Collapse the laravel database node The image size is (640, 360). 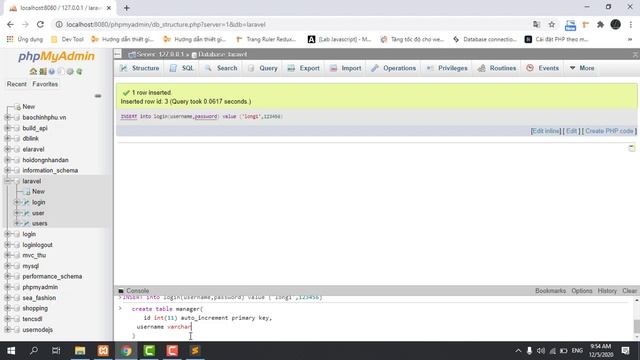point(7,181)
